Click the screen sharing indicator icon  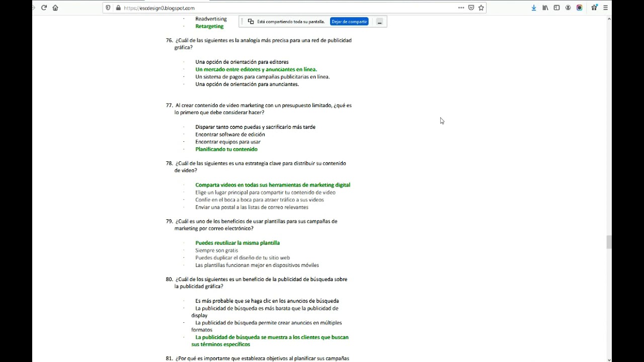tap(251, 22)
